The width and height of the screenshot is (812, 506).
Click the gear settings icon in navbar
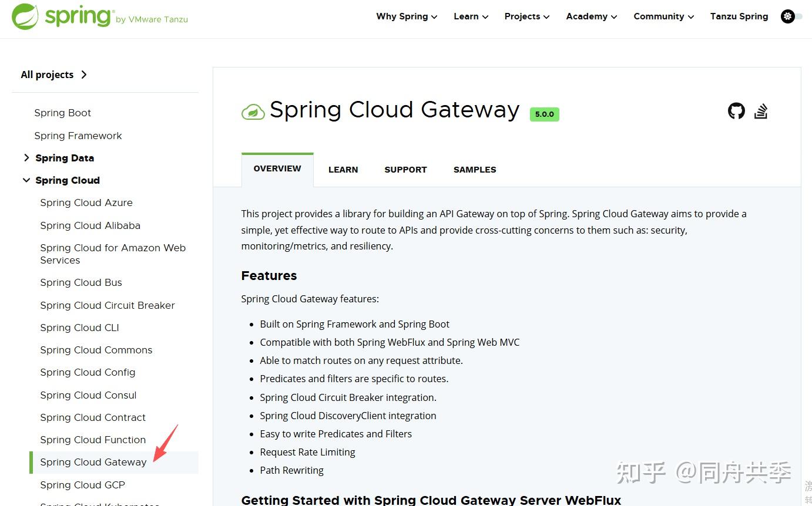pyautogui.click(x=787, y=16)
